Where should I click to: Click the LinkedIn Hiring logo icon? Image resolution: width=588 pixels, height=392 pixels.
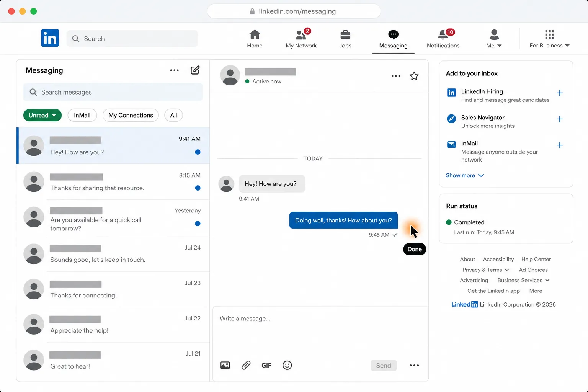tap(451, 93)
